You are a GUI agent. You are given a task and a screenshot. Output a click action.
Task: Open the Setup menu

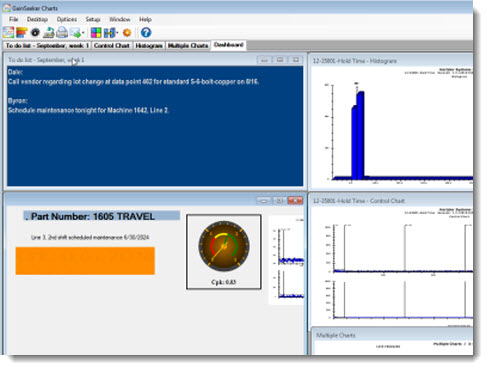(93, 19)
